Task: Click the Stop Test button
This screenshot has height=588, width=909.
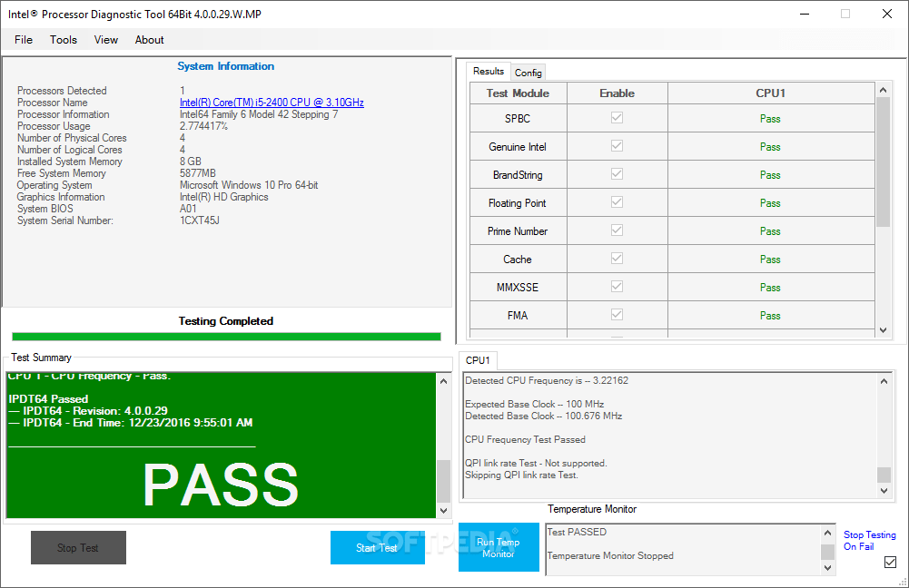Action: pyautogui.click(x=78, y=547)
